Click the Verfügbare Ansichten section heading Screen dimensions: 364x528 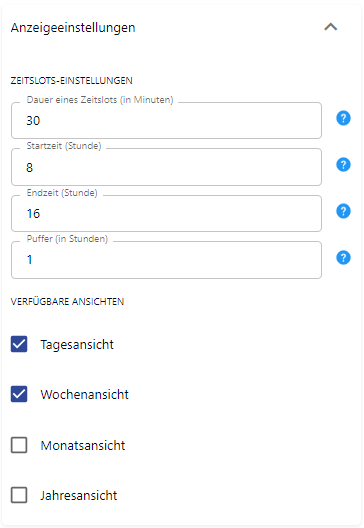[67, 301]
